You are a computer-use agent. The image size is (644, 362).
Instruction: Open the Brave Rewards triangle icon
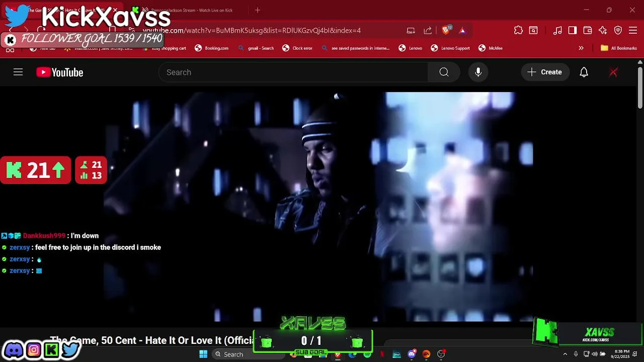coord(462,31)
